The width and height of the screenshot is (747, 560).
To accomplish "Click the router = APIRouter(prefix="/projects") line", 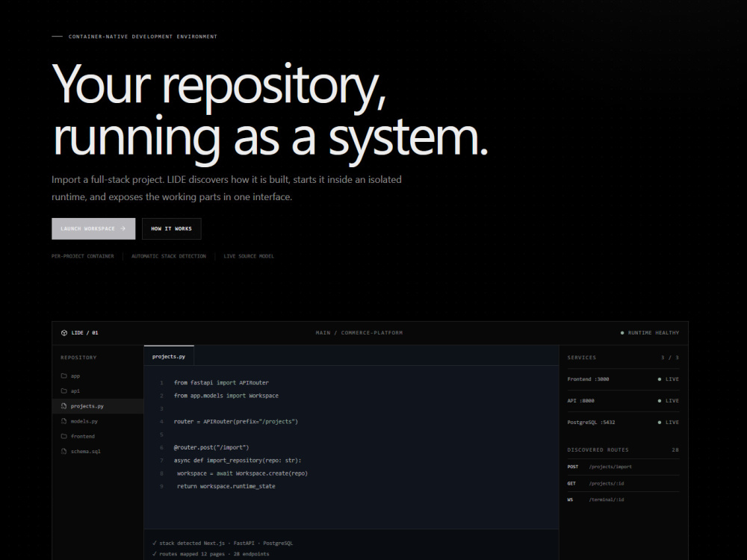I will [236, 421].
